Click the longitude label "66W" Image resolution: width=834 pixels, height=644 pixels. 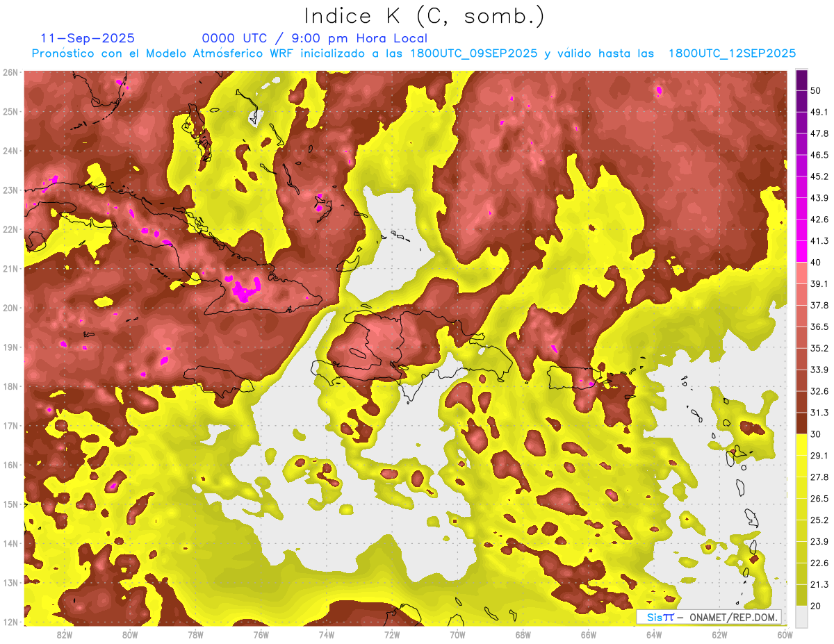pyautogui.click(x=589, y=634)
